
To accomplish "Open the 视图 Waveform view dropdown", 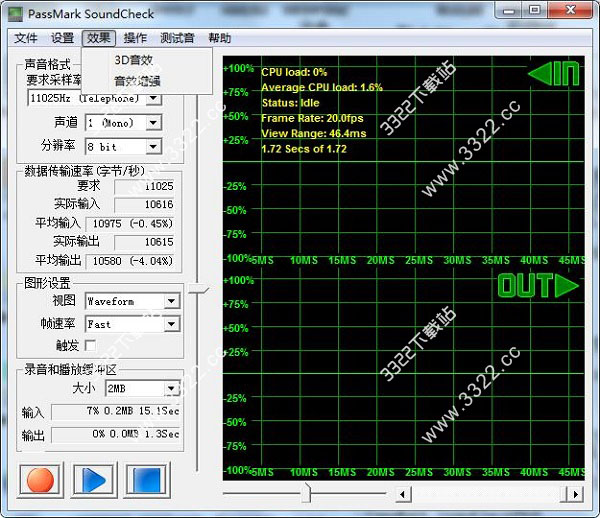I will [171, 301].
